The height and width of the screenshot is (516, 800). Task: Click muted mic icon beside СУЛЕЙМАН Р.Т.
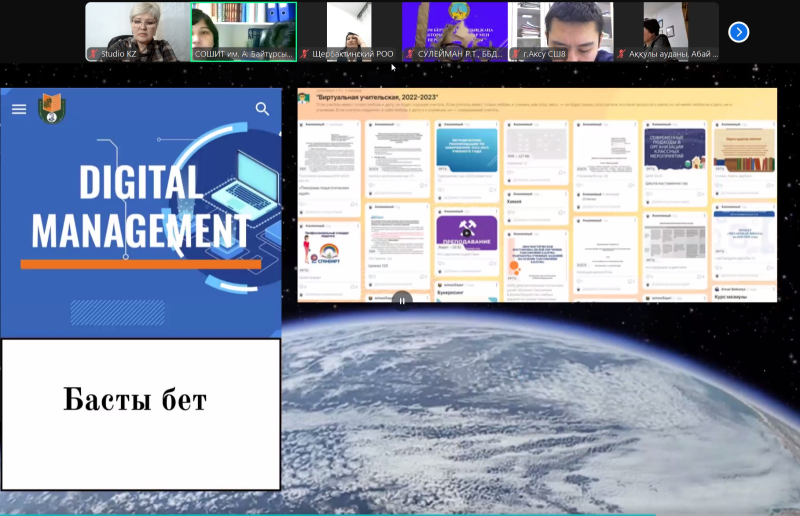click(411, 54)
